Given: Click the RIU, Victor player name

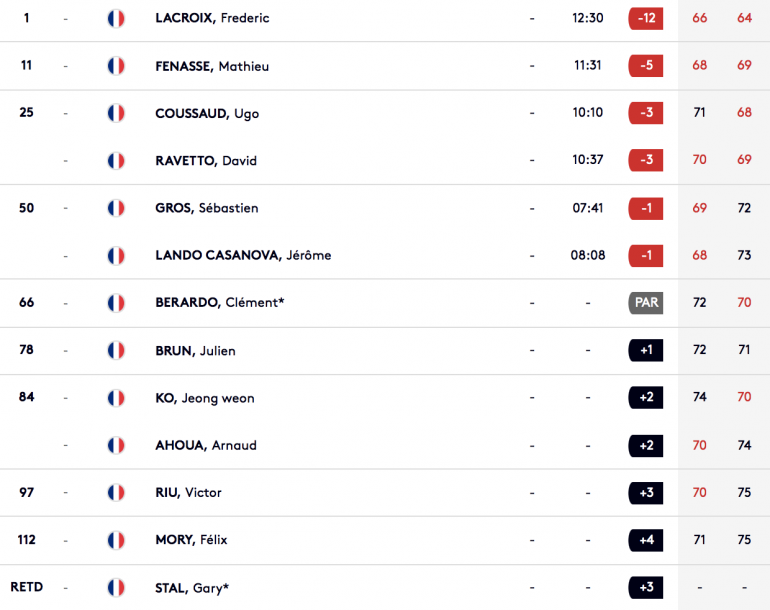Looking at the screenshot, I should point(188,493).
